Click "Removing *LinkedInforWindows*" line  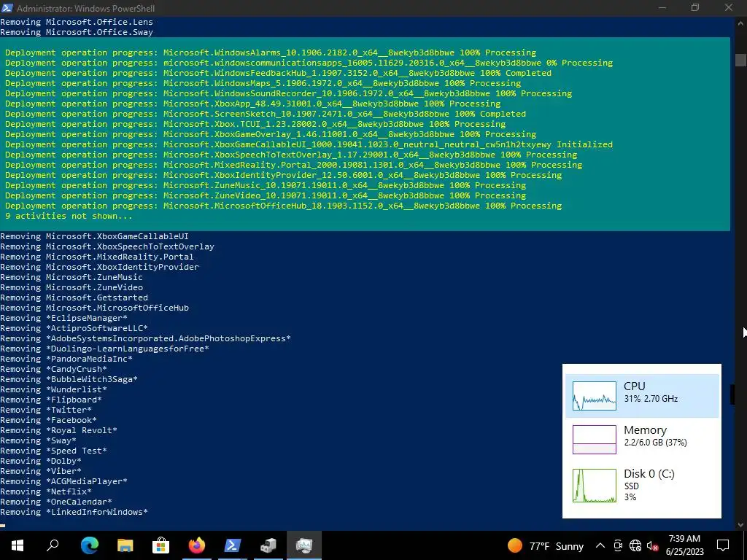74,512
